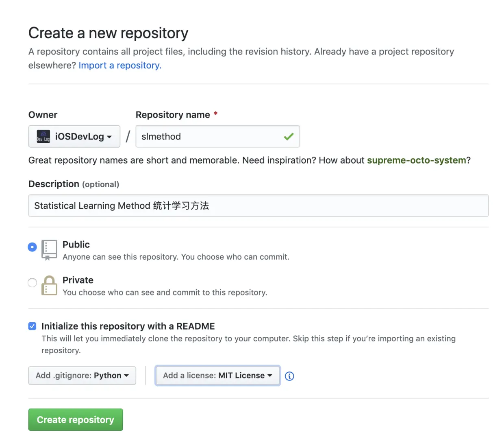Follow the Import a repository link
504x448 pixels.
120,66
